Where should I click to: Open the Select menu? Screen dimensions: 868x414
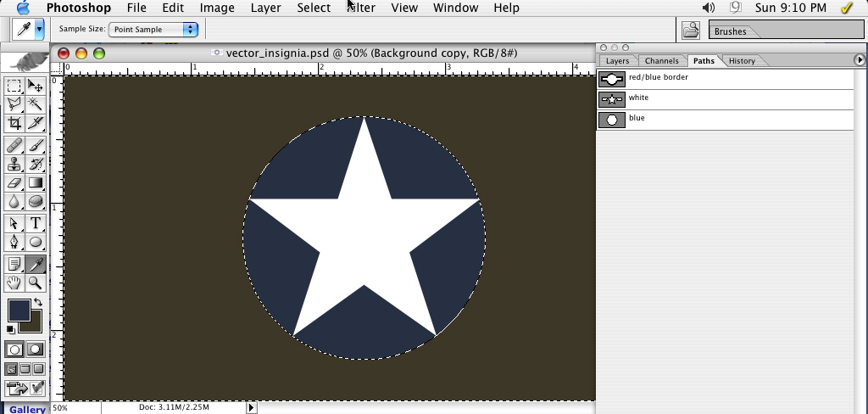coord(314,8)
